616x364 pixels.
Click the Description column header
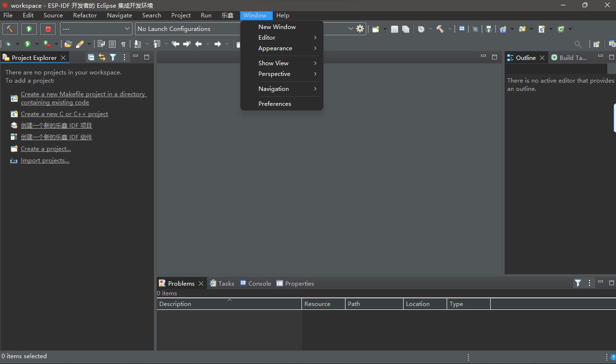pyautogui.click(x=229, y=304)
